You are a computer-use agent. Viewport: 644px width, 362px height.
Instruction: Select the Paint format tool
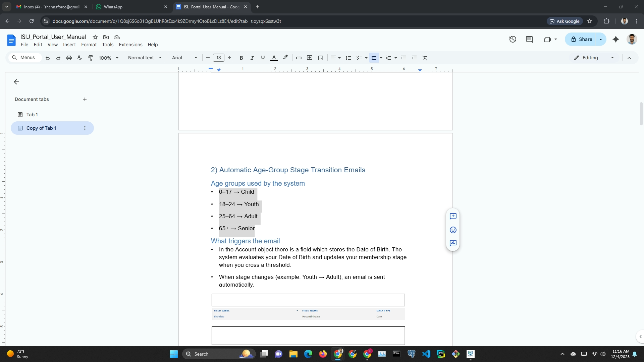coord(90,58)
